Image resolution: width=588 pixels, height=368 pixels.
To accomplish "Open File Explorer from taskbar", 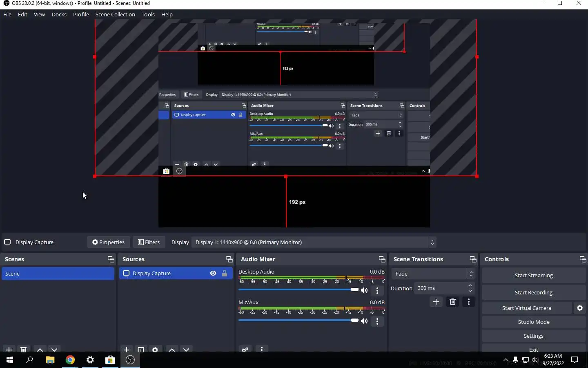I will [50, 360].
